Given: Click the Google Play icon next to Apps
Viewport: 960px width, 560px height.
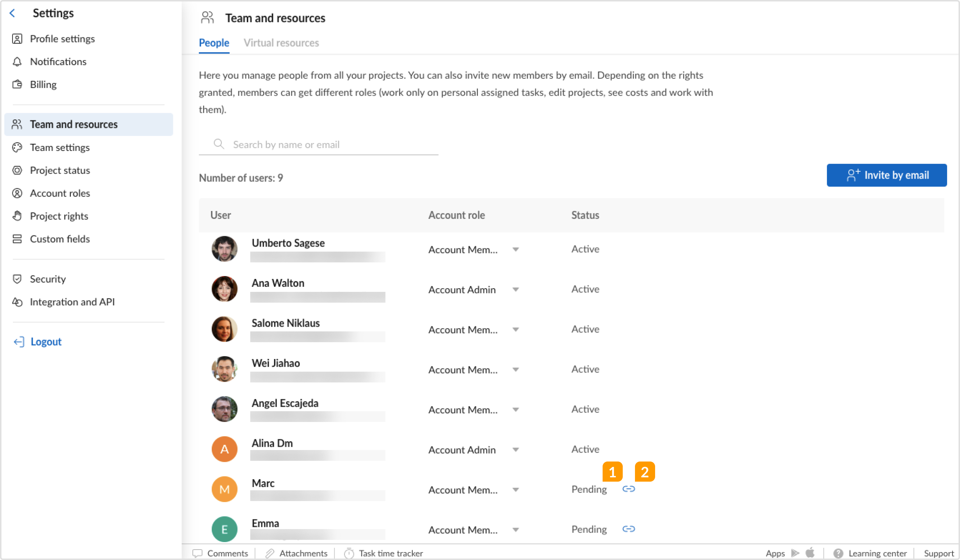Looking at the screenshot, I should click(x=795, y=553).
